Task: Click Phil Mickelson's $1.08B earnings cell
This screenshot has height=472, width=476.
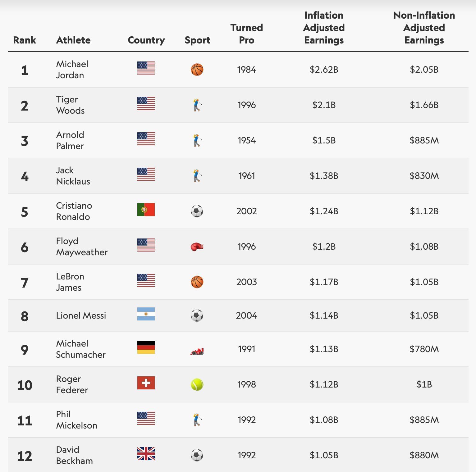Action: (x=324, y=420)
